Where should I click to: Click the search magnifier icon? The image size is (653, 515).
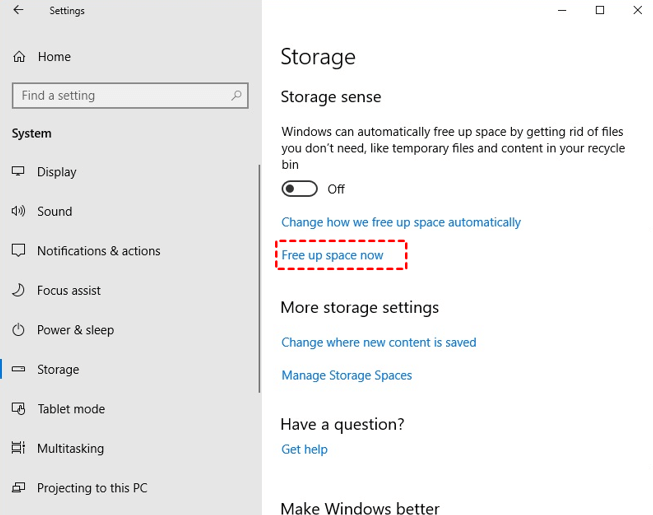point(237,96)
